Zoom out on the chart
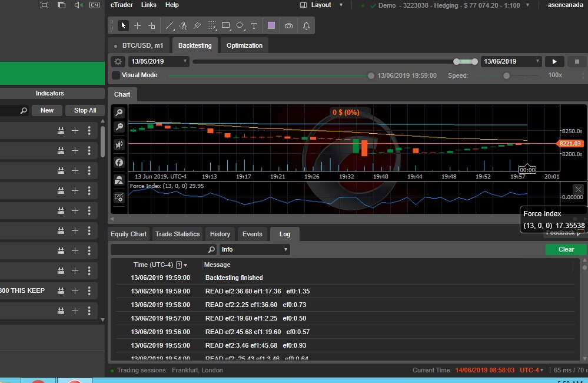The image size is (588, 383). click(119, 127)
